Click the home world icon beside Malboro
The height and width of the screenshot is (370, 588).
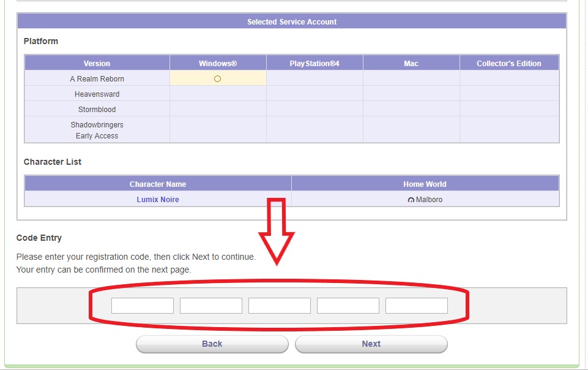(x=411, y=200)
